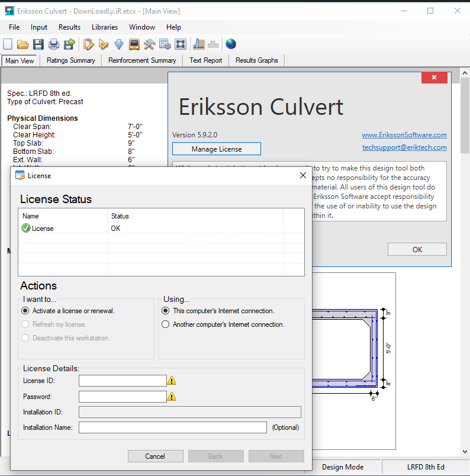Select the License row showing OK
Screen dimensions: 470x476
click(x=161, y=229)
